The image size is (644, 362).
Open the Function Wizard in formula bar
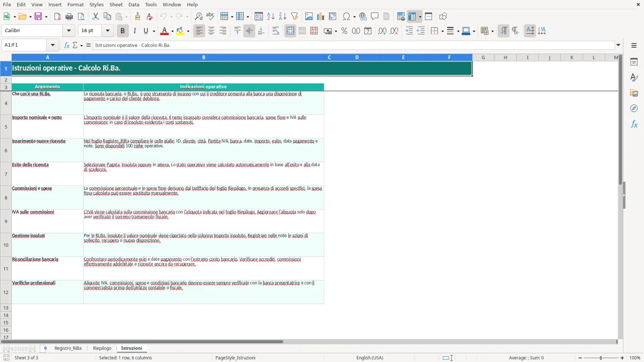67,45
